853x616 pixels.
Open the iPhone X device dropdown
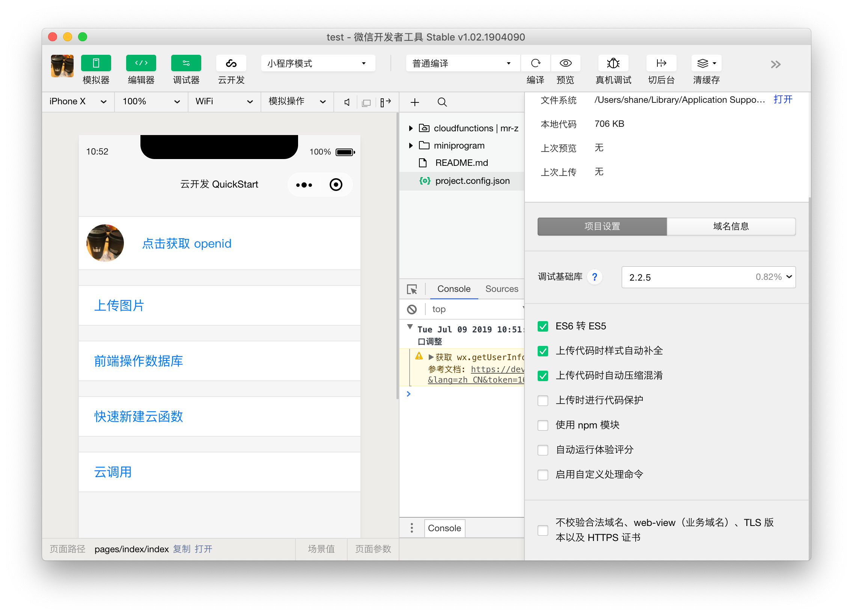(x=78, y=101)
